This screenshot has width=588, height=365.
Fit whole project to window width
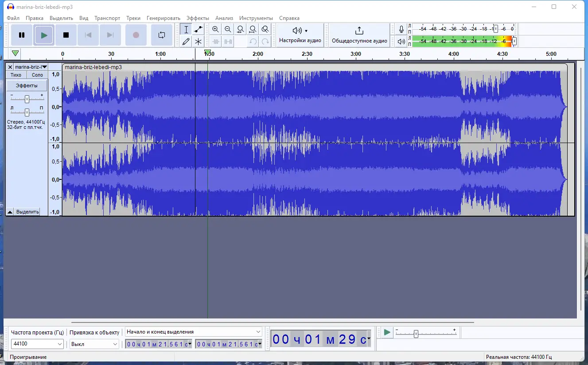click(x=253, y=30)
